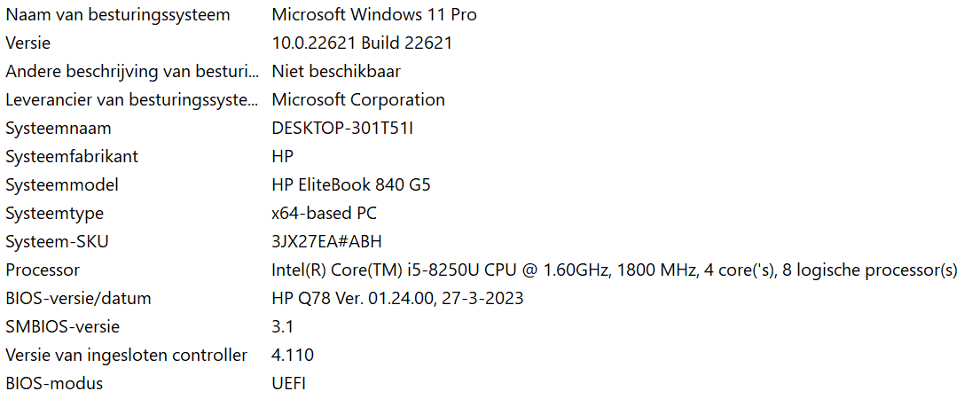Click the Niet beschikbaar value

point(336,71)
